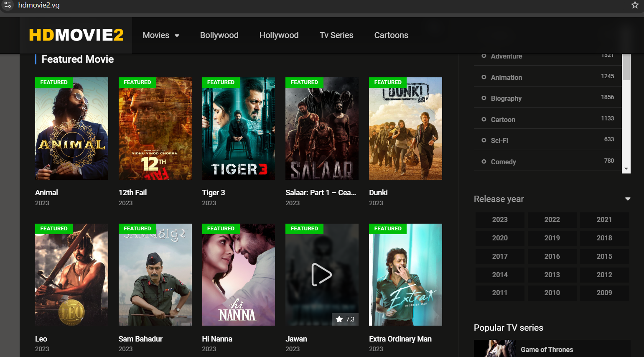Filter by release year 2014

(500, 275)
